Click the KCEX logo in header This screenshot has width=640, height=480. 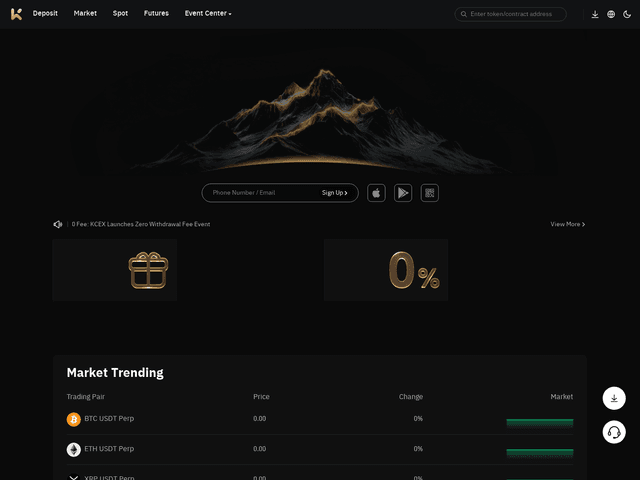[x=16, y=14]
